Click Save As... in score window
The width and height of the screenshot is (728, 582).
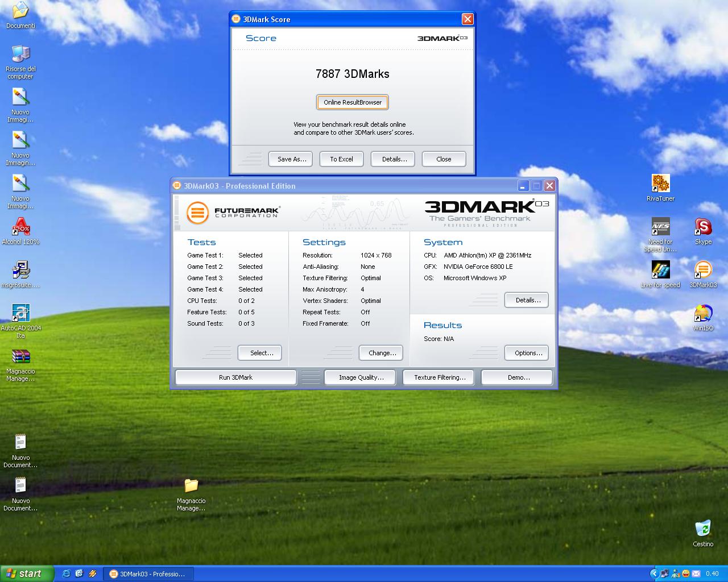[x=292, y=159]
